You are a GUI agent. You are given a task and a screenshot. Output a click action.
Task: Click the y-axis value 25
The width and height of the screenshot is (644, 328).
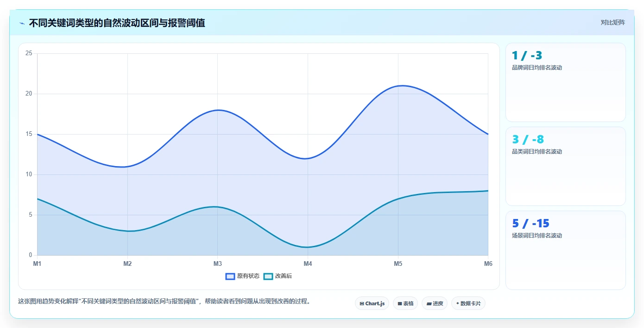click(x=29, y=53)
